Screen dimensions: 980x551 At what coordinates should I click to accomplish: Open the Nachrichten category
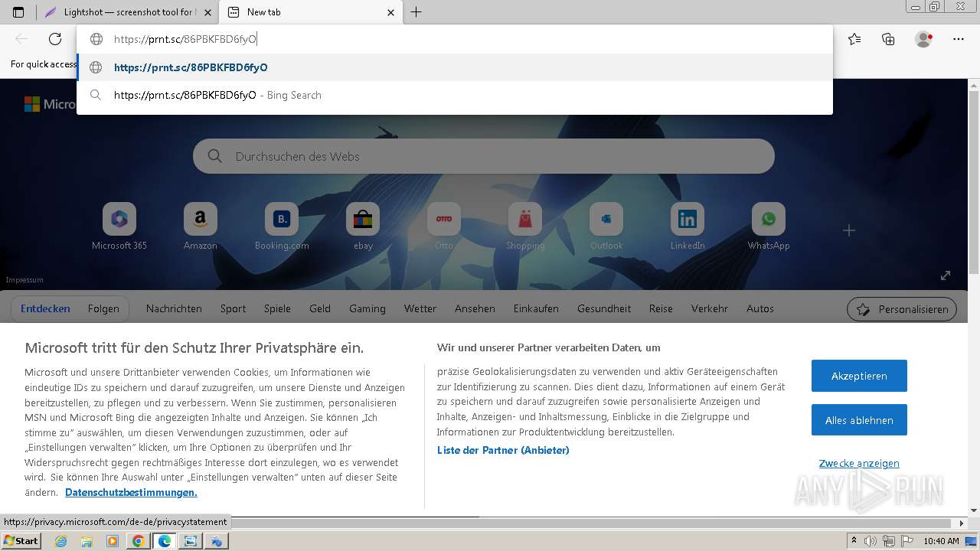click(x=174, y=308)
